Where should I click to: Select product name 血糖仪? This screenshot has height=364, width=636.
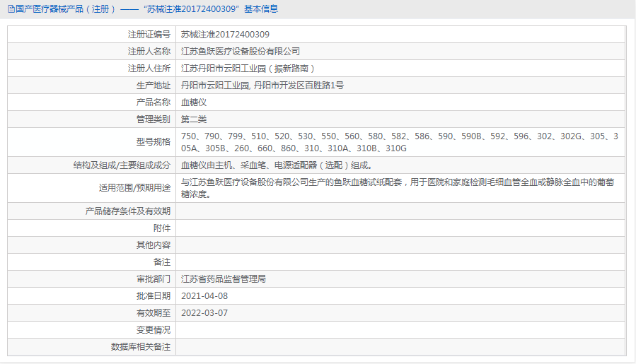coord(194,102)
